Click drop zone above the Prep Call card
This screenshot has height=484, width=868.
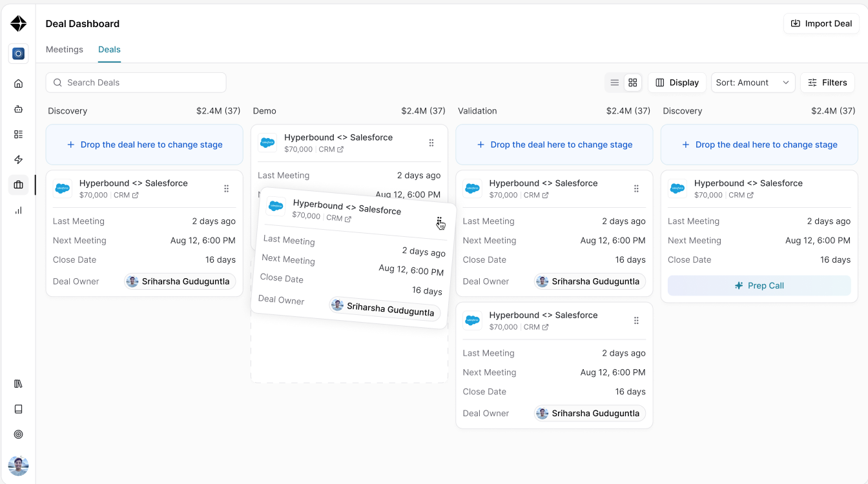pyautogui.click(x=759, y=145)
